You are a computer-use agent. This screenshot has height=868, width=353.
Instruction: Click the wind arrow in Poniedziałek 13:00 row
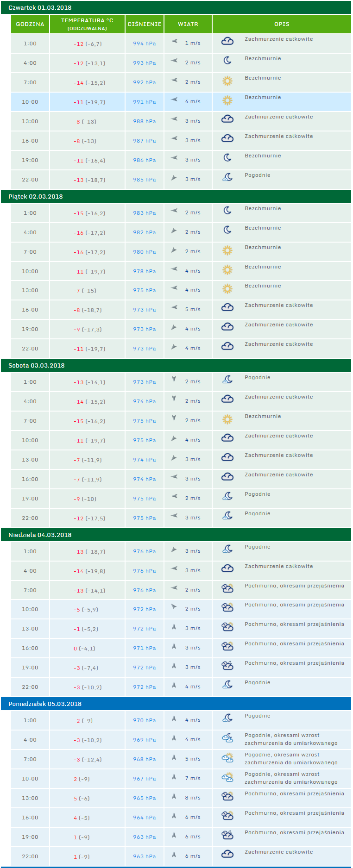pos(174,796)
